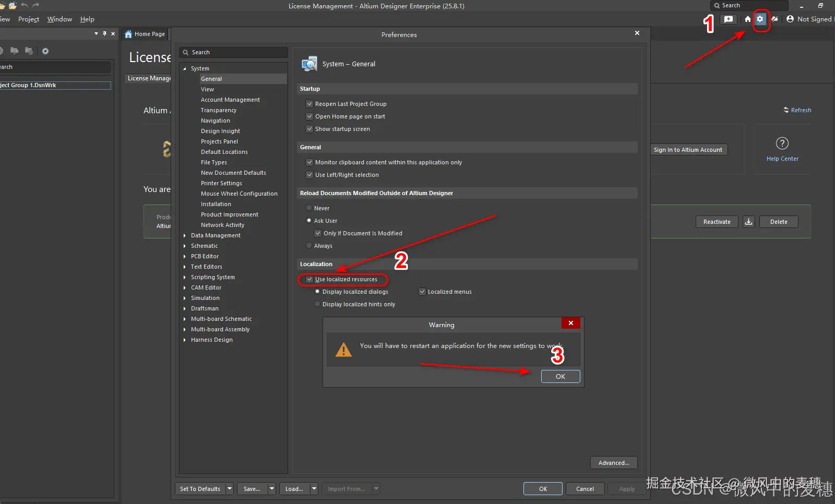Expand the Scripting System tree node
The image size is (835, 504).
[x=185, y=277]
